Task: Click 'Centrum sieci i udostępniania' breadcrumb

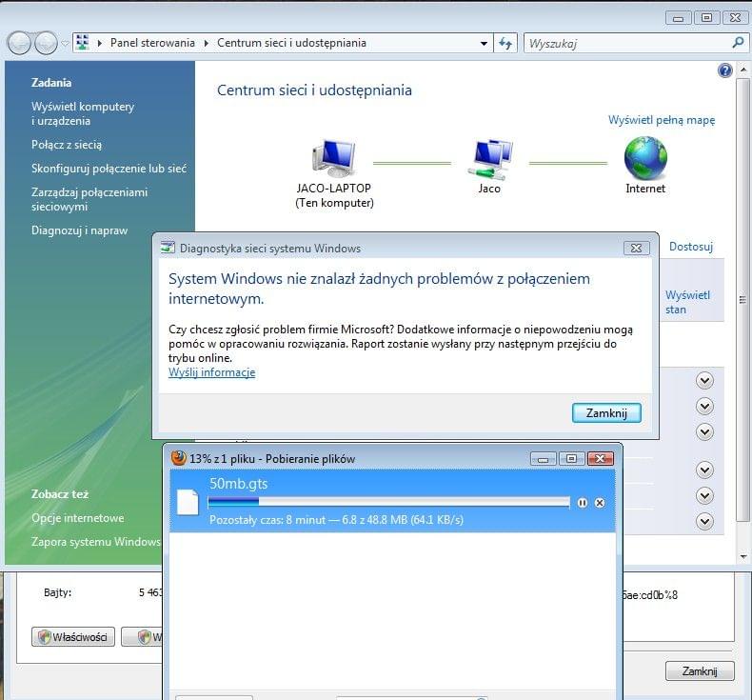Action: click(291, 43)
